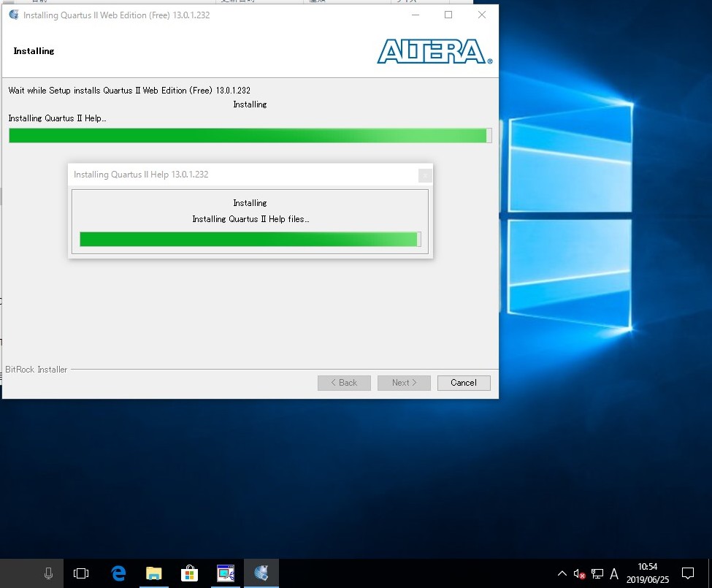Click the bold 'Installing' header title
Screen dimensions: 712x588
pos(34,51)
